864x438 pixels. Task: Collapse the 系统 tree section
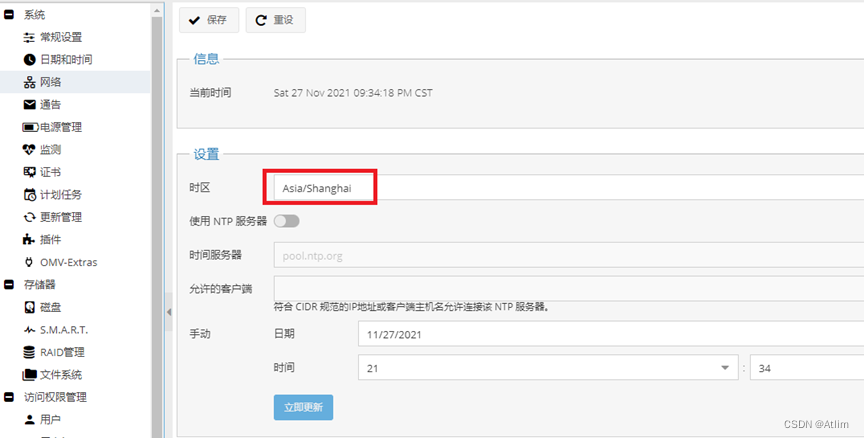pos(9,15)
